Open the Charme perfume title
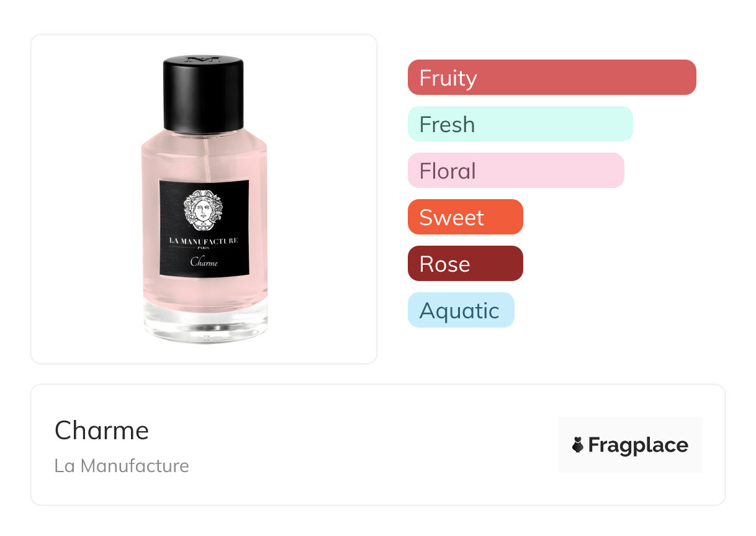This screenshot has height=536, width=756. [x=102, y=431]
